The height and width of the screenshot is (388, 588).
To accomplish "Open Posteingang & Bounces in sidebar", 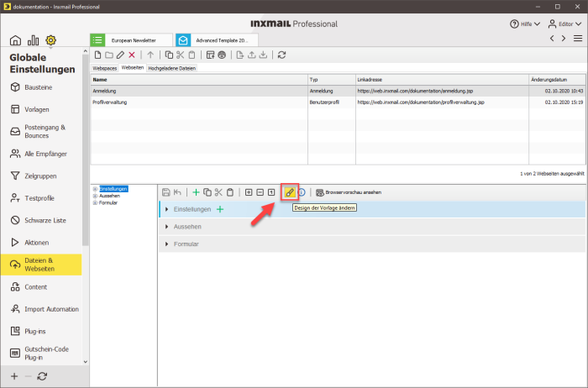I will [x=41, y=132].
